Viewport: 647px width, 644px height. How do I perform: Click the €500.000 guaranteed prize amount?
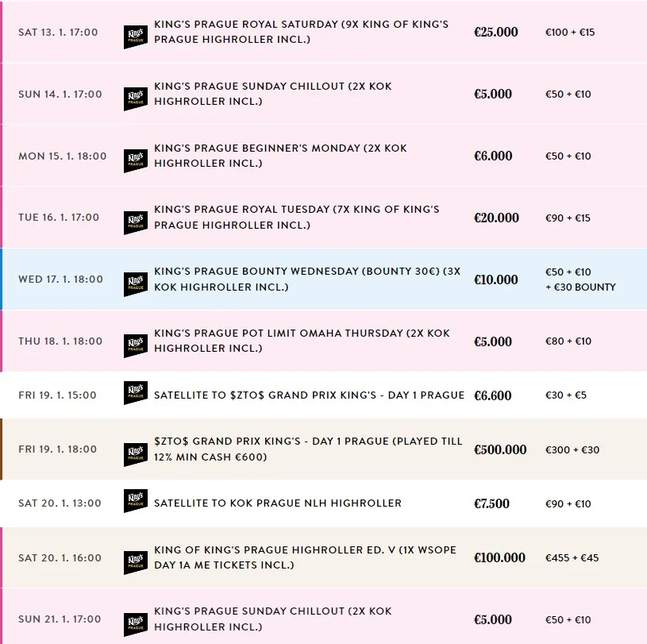(500, 449)
